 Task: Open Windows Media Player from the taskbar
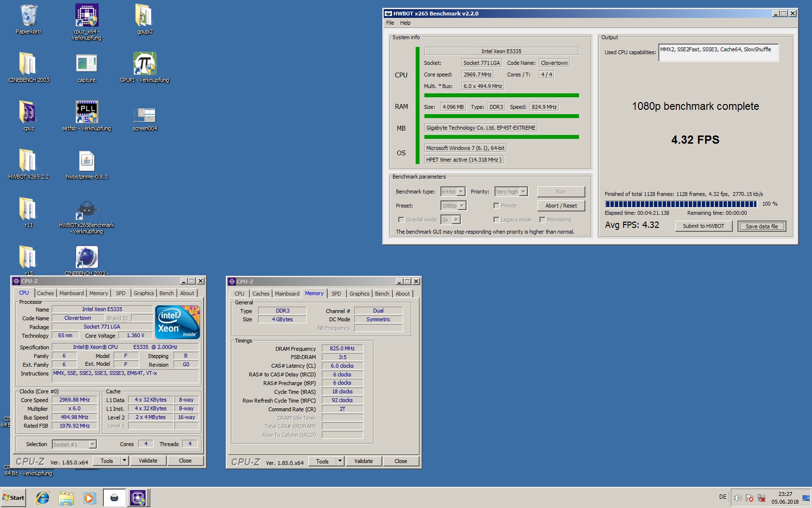89,498
